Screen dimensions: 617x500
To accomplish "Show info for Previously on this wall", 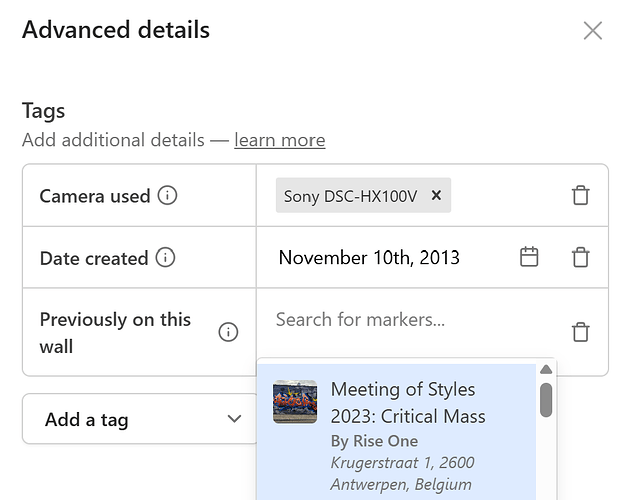I will [x=228, y=332].
